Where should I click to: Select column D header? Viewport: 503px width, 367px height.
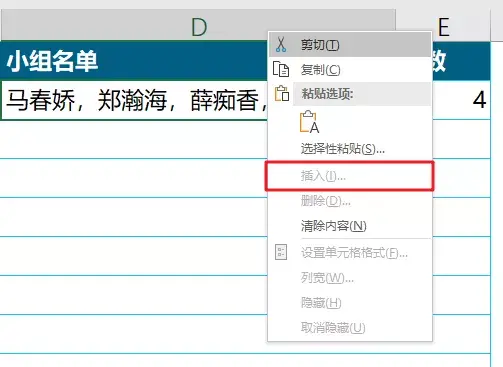coord(199,25)
